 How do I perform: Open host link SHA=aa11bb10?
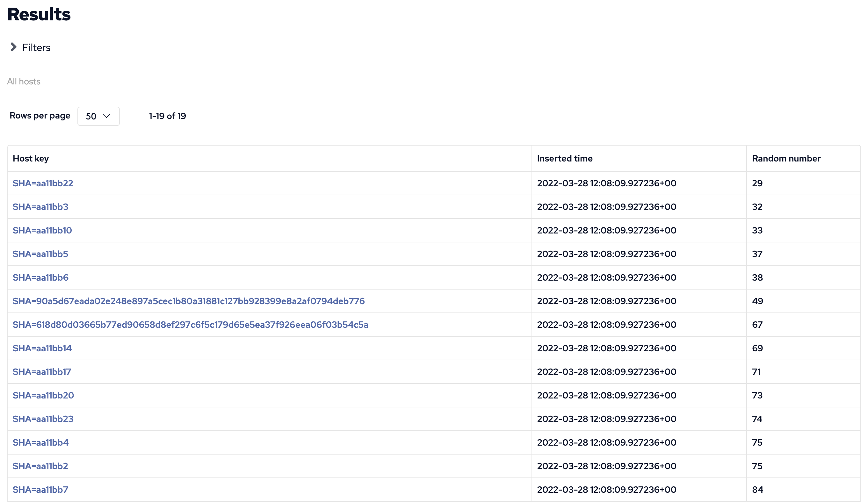(x=42, y=230)
